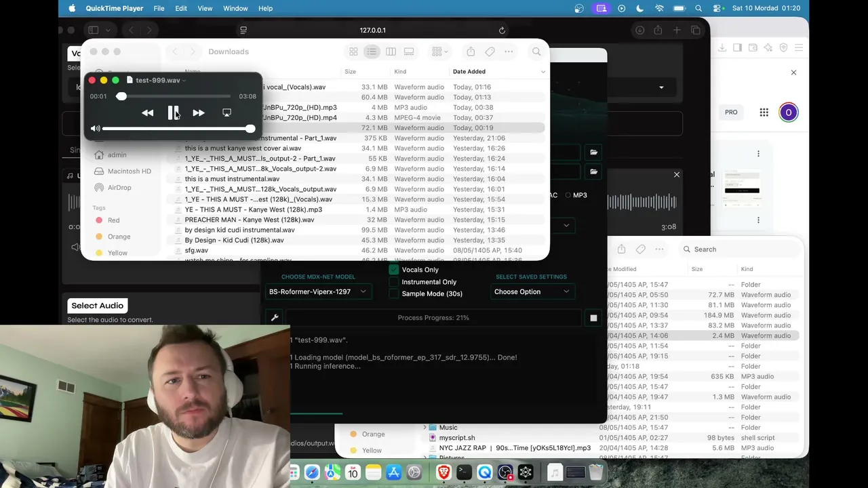Switch Downloads window to column view
This screenshot has width=868, height=488.
tap(391, 52)
